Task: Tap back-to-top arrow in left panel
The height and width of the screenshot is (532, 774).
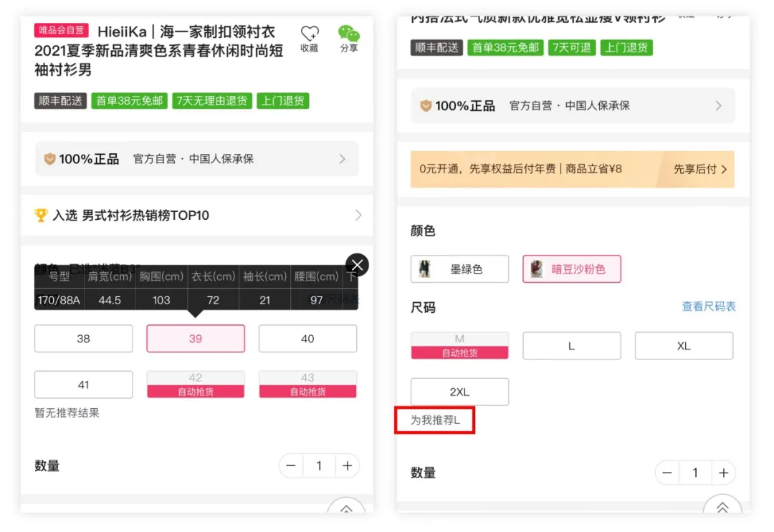Action: coord(346,507)
